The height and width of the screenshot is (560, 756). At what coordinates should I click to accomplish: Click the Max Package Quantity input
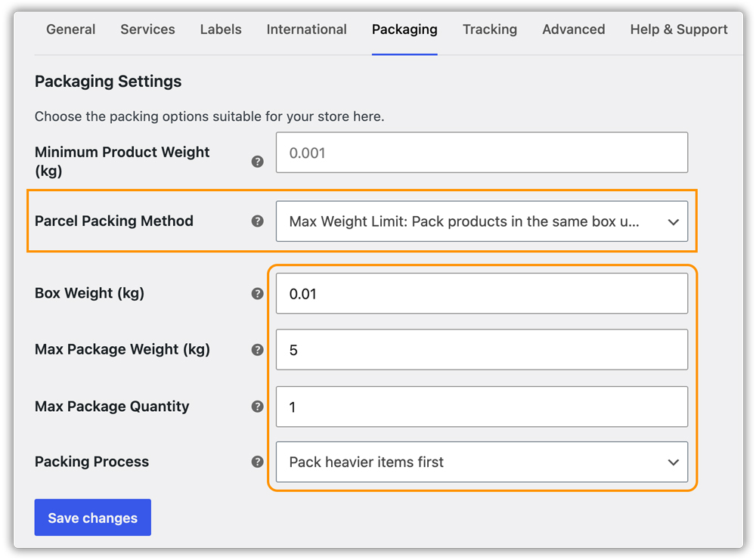482,407
